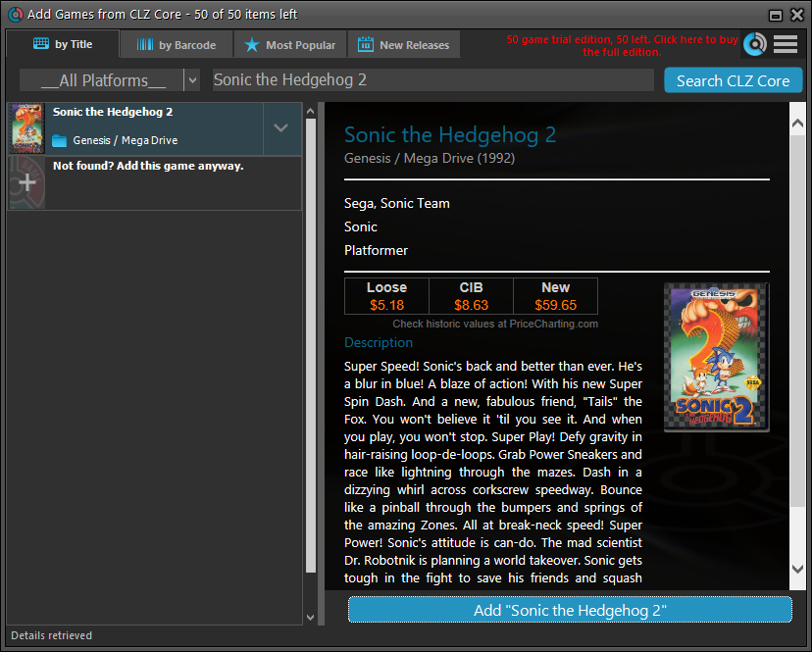Click the calendar icon on New Releases tab
The height and width of the screenshot is (652, 812).
[x=366, y=45]
